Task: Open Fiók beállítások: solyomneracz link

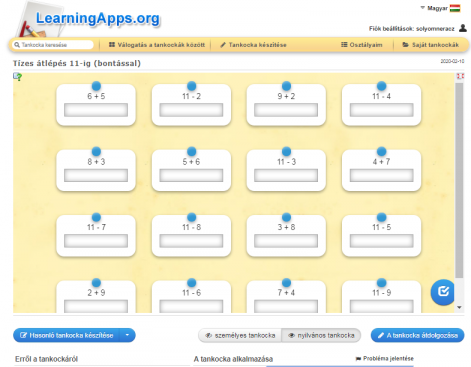Action: [411, 29]
